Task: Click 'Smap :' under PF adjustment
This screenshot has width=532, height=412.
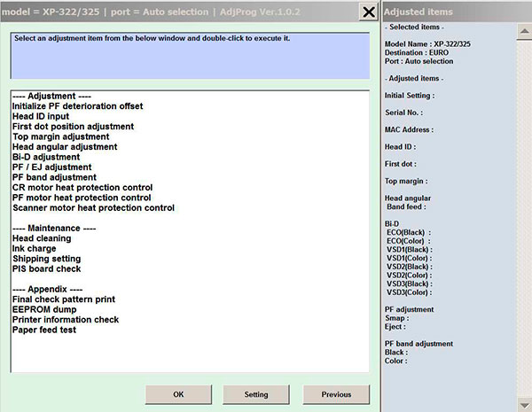Action: coord(397,318)
